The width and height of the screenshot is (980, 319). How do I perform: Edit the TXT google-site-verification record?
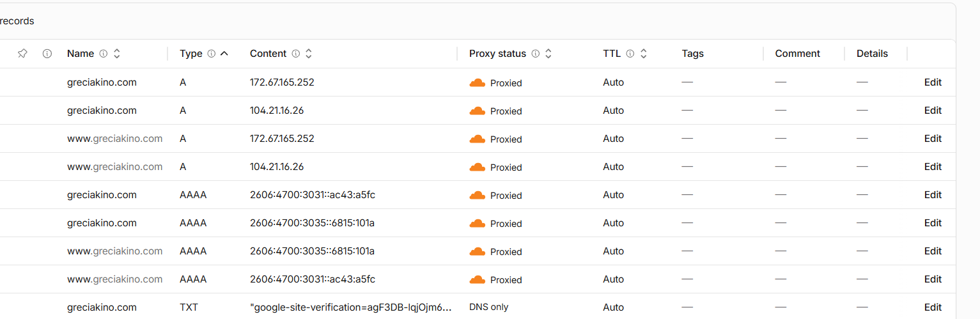(x=933, y=307)
